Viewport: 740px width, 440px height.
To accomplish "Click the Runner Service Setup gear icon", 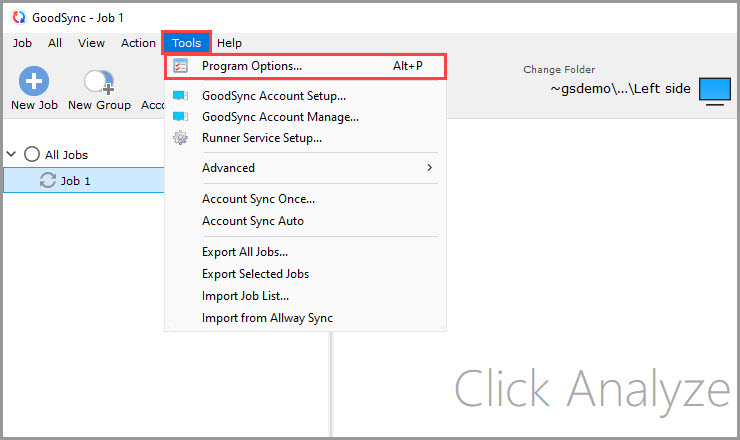I will 180,138.
